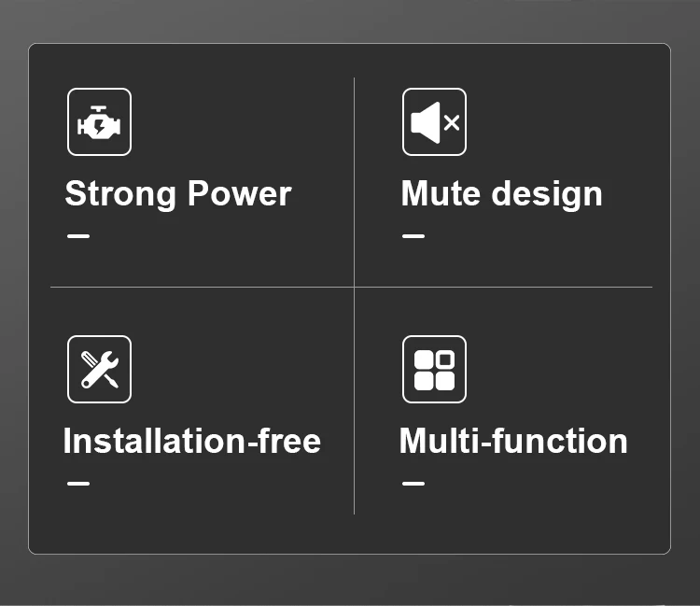Viewport: 700px width, 606px height.
Task: Choose the Multi-function heading
Action: pos(513,441)
